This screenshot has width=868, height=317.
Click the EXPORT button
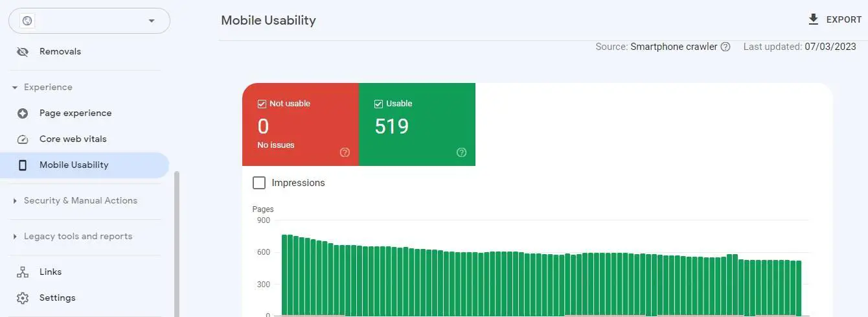click(x=834, y=19)
